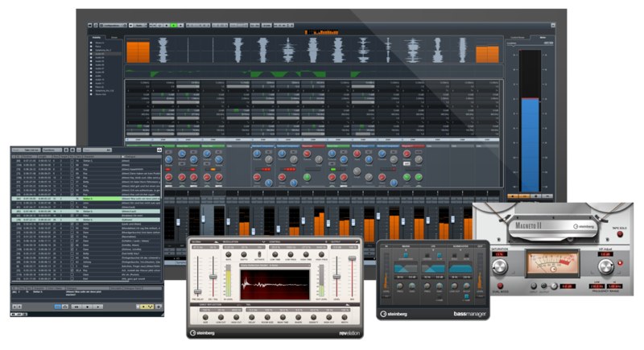Click the Pre-Delay fader in REVelation
The height and width of the screenshot is (350, 644).
[x=197, y=292]
